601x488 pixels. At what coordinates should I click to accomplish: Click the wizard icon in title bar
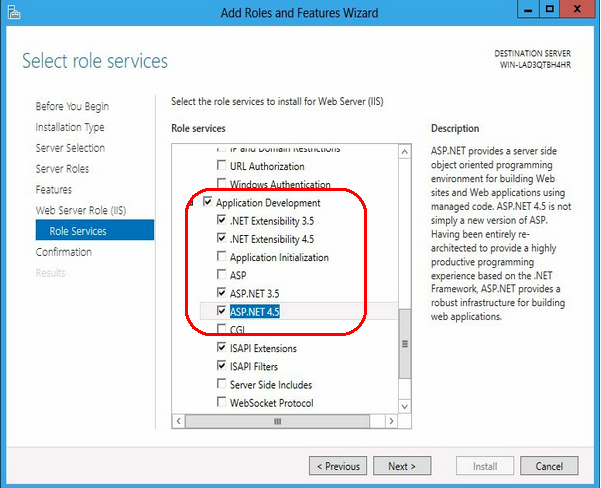tap(13, 12)
